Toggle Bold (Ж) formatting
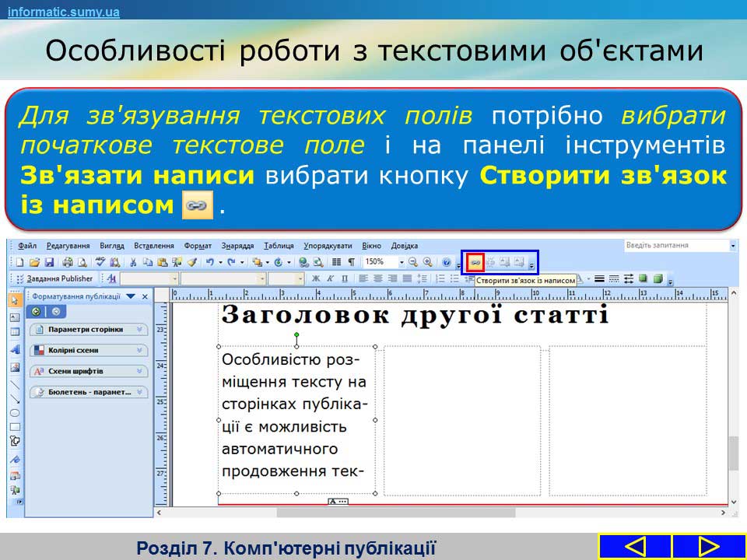 click(316, 278)
